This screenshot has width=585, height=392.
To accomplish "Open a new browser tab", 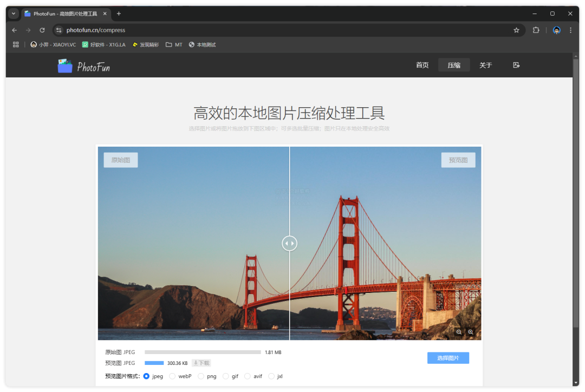I will (x=119, y=14).
